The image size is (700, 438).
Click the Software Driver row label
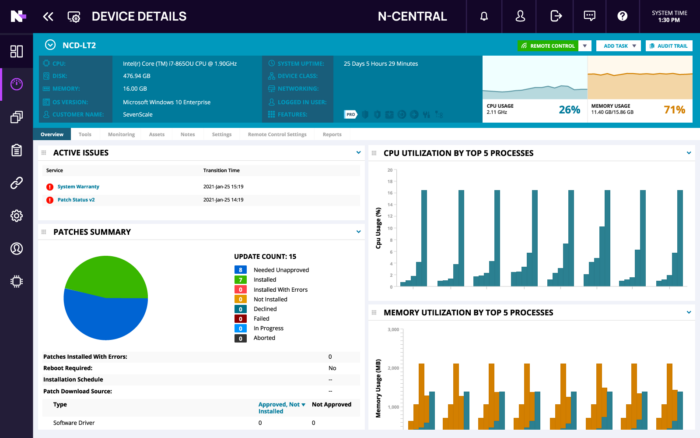click(74, 422)
